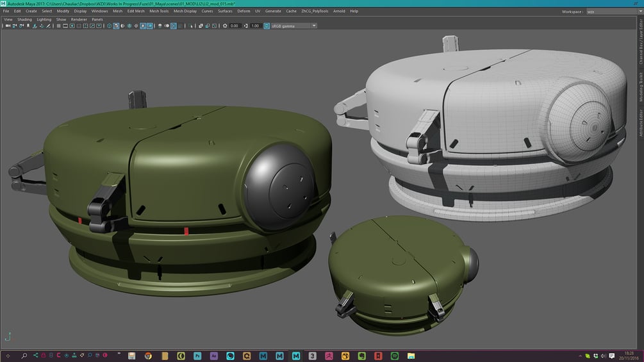The image size is (644, 362).
Task: Click the Windows search icon in taskbar
Action: (24, 356)
